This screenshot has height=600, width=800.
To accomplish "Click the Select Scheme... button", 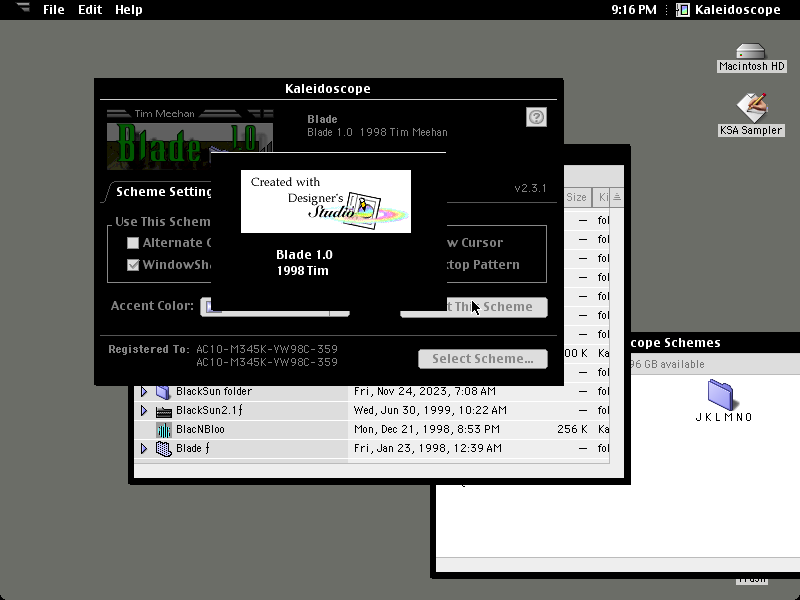I will [x=483, y=359].
